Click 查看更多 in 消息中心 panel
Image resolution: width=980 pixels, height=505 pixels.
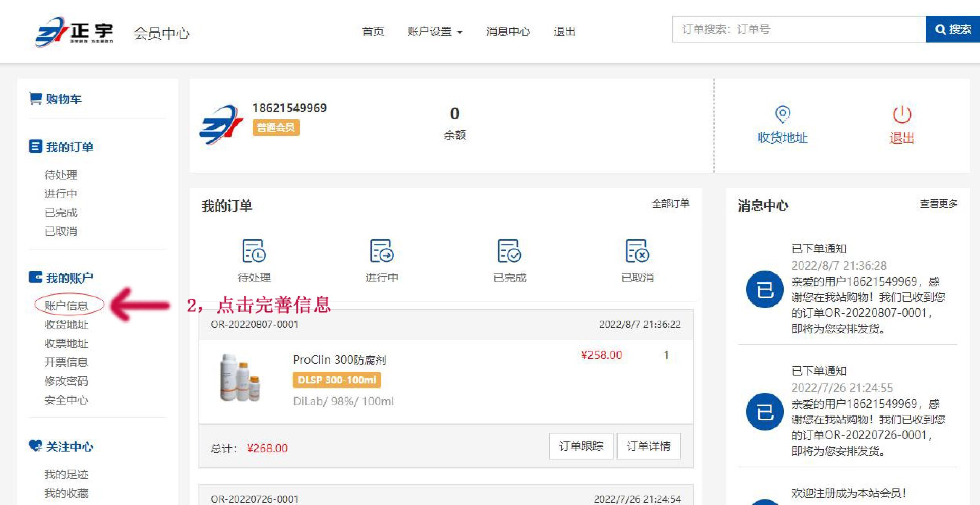click(939, 204)
